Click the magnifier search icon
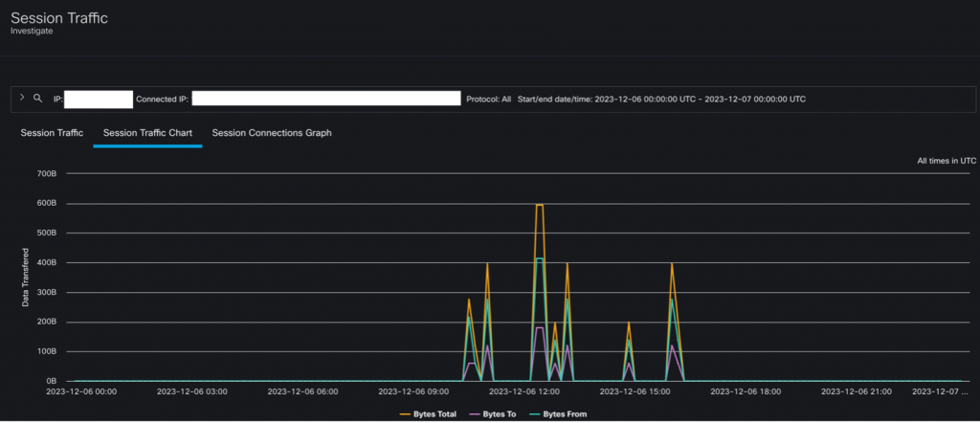 (37, 98)
